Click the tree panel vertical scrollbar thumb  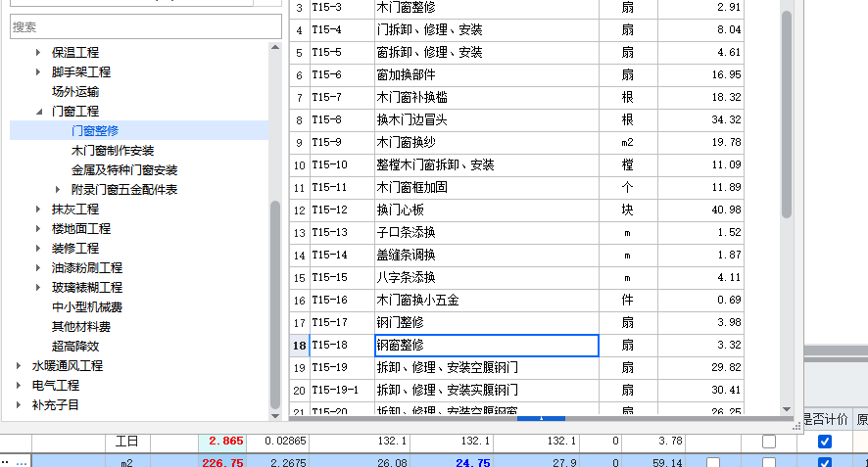275,304
